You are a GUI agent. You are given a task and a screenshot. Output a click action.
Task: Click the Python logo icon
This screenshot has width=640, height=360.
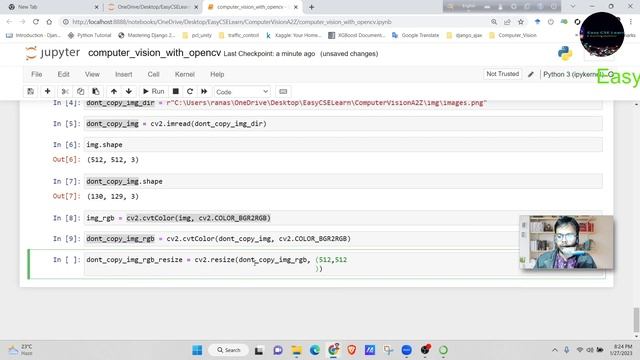pos(565,53)
